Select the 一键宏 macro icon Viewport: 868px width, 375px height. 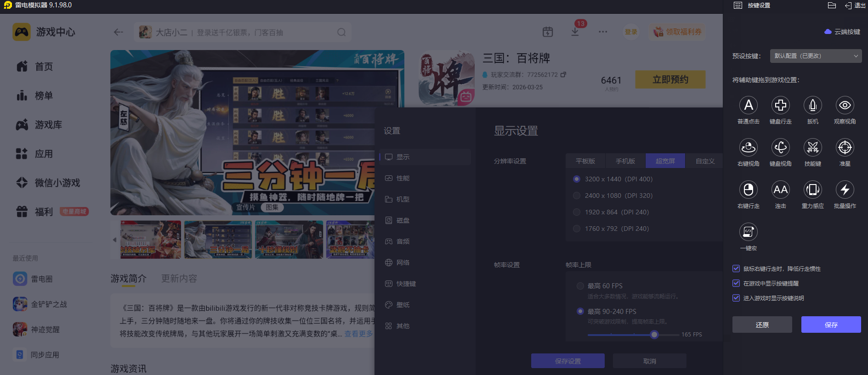pyautogui.click(x=748, y=232)
